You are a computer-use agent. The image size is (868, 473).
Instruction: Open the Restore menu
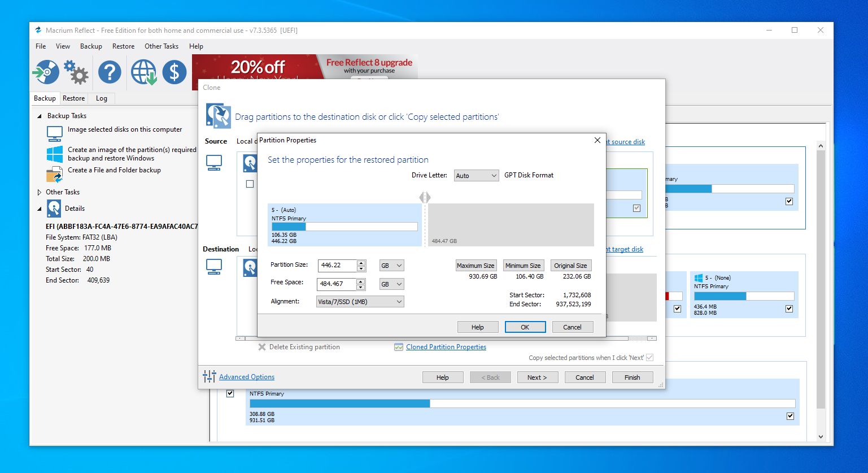(x=123, y=46)
